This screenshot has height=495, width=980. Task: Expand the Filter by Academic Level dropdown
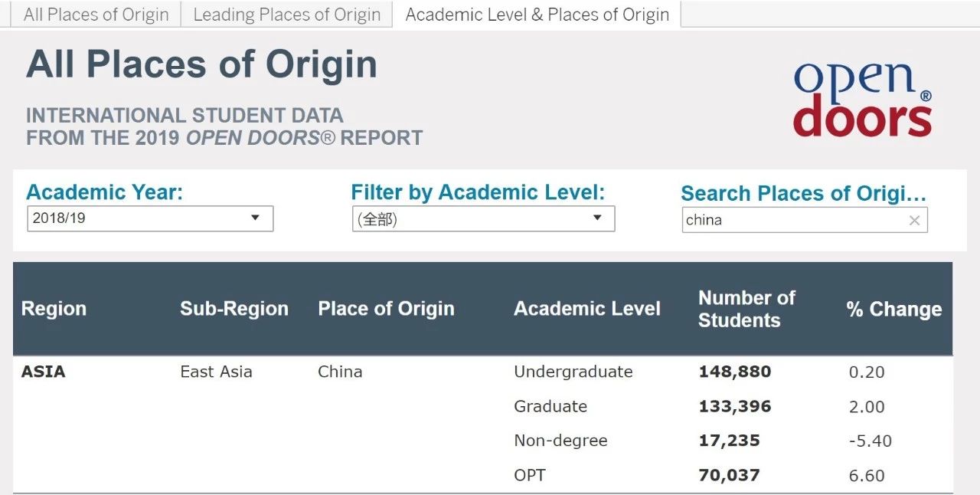[597, 218]
